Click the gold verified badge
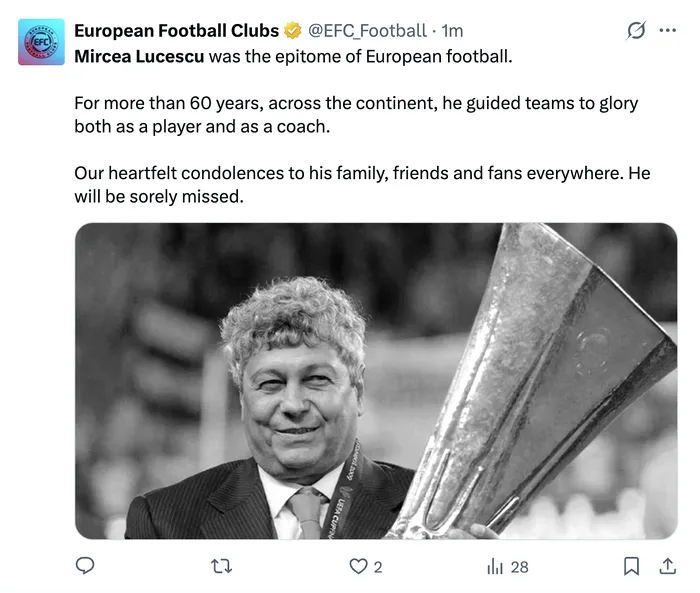 [294, 31]
